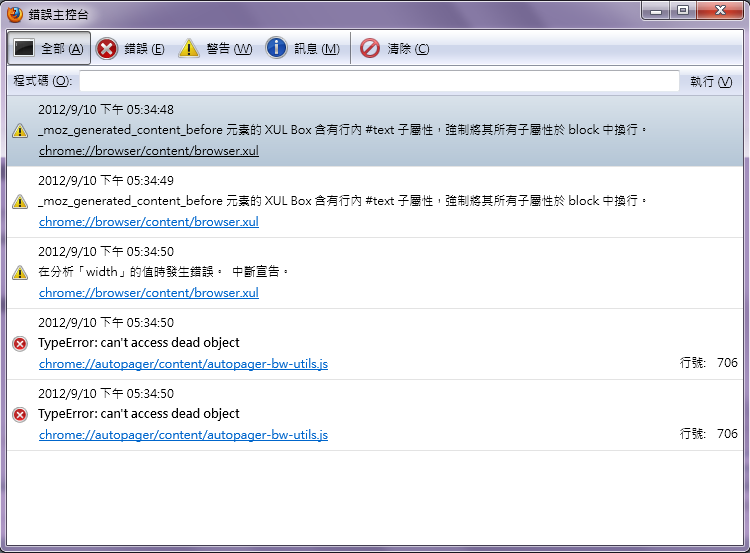Click the Firefox icon in the title bar

(x=15, y=14)
